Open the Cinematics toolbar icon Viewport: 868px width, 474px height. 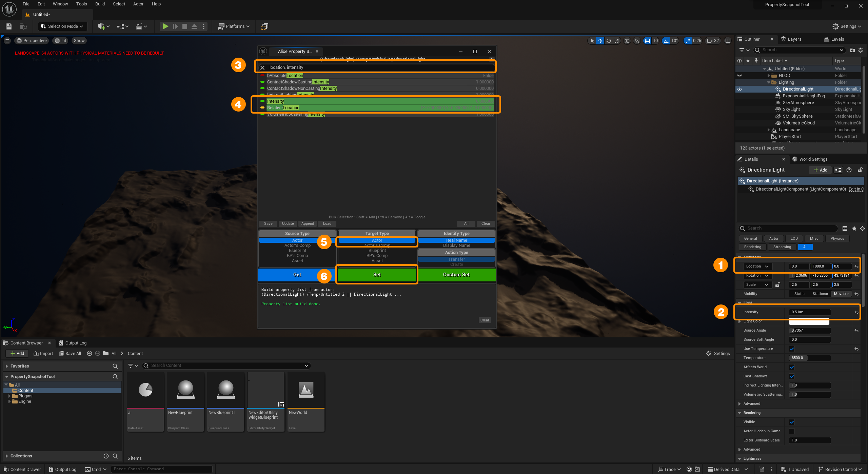139,26
